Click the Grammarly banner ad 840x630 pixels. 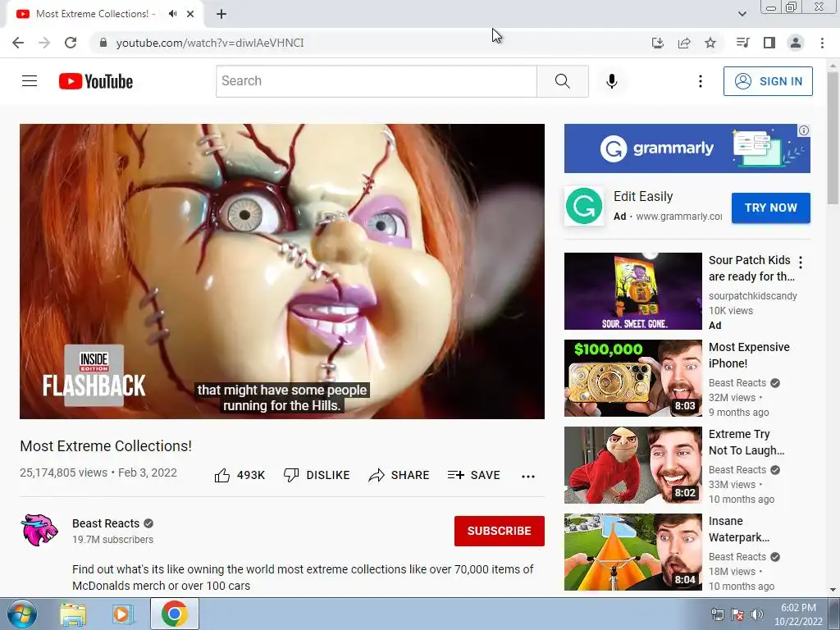(687, 148)
